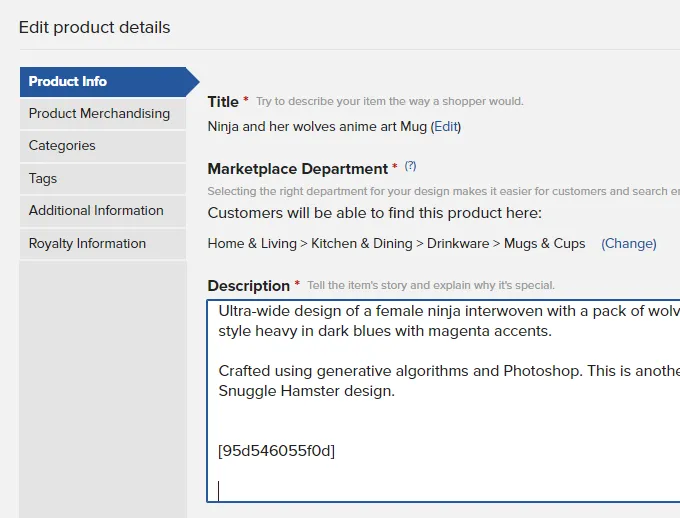Switch to the Product Merchandising section

click(99, 114)
